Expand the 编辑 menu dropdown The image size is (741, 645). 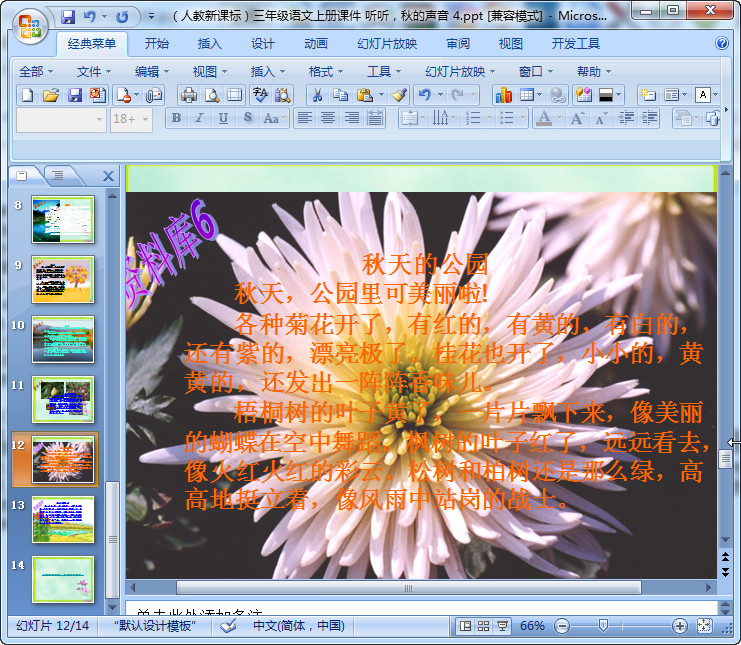tap(152, 72)
